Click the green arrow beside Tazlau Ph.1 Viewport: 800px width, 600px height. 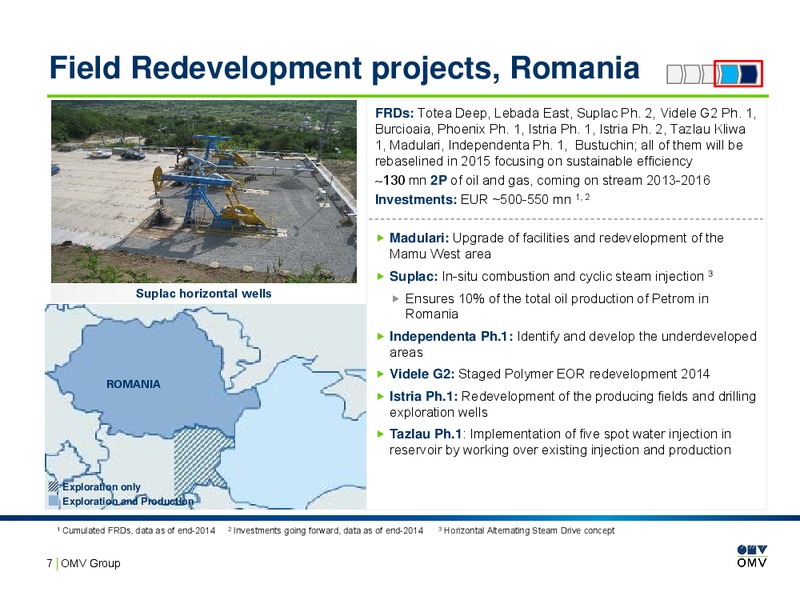pyautogui.click(x=380, y=434)
